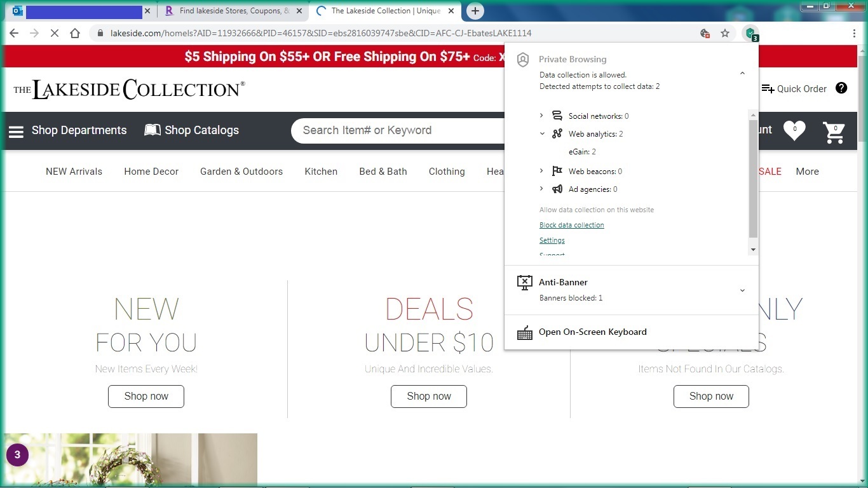Click the Ad agencies megaphone icon
This screenshot has width=868, height=488.
click(x=557, y=189)
